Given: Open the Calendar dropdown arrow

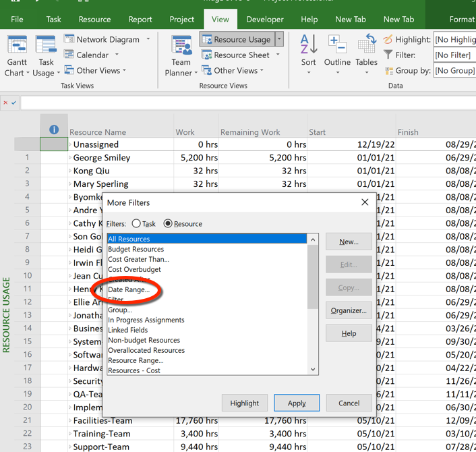Looking at the screenshot, I should (x=117, y=55).
